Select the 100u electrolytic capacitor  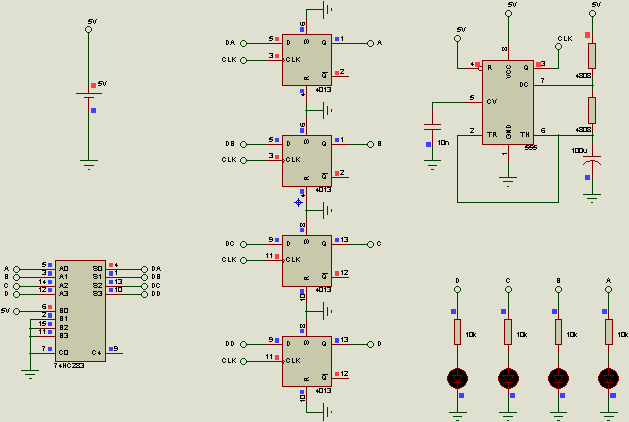(592, 160)
